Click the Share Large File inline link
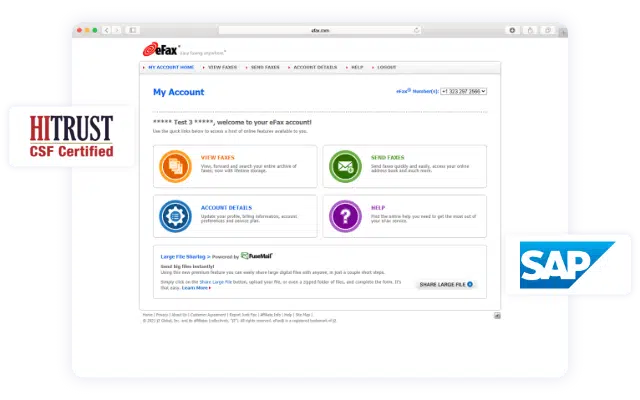The width and height of the screenshot is (640, 400). [216, 282]
